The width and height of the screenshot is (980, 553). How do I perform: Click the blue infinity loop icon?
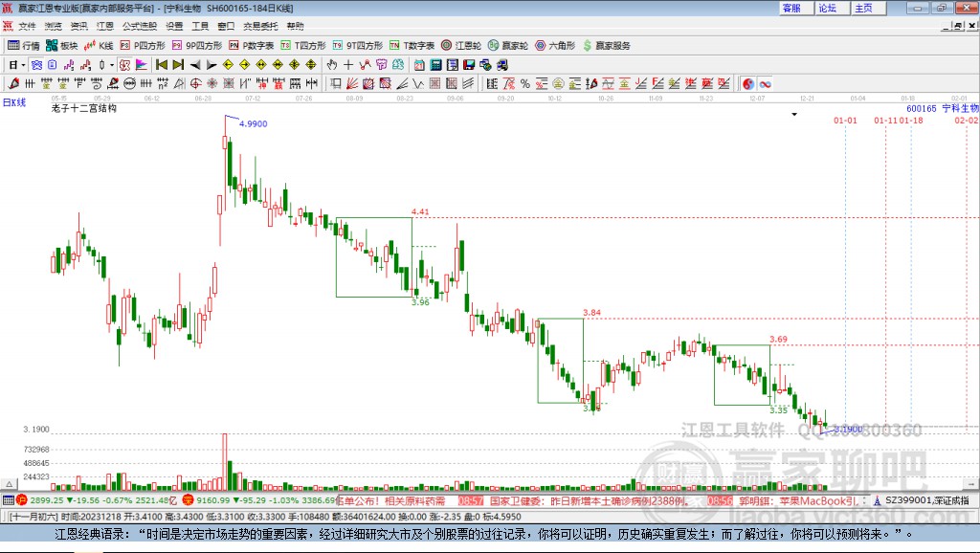click(x=765, y=84)
